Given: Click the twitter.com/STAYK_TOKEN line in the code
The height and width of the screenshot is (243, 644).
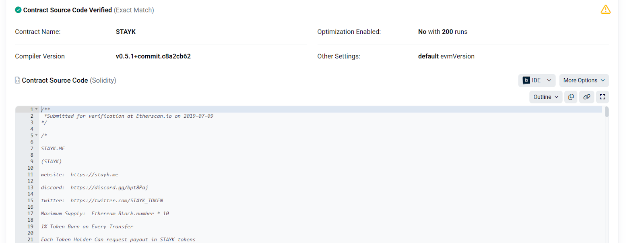Looking at the screenshot, I should (x=117, y=200).
